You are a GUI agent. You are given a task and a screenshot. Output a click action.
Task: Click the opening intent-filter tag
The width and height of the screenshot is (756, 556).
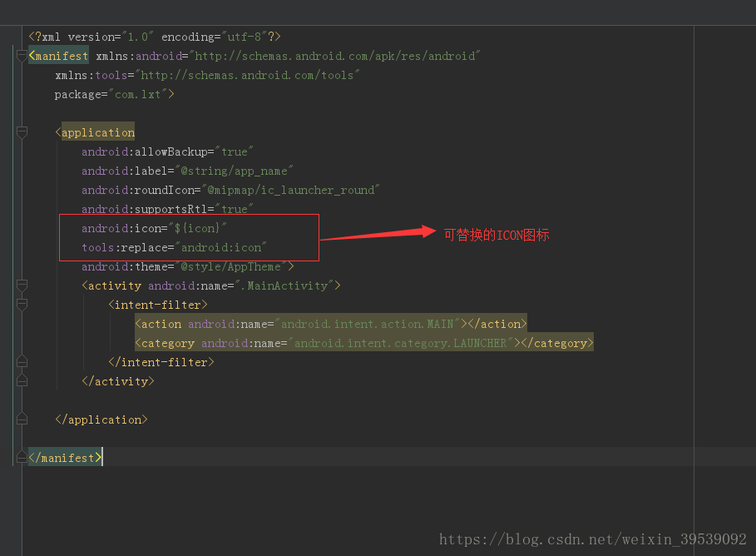pyautogui.click(x=158, y=305)
